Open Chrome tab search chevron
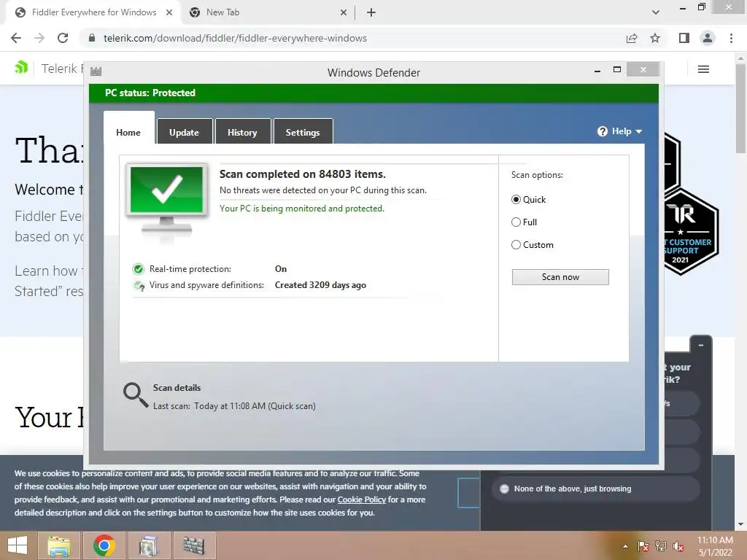 tap(656, 12)
